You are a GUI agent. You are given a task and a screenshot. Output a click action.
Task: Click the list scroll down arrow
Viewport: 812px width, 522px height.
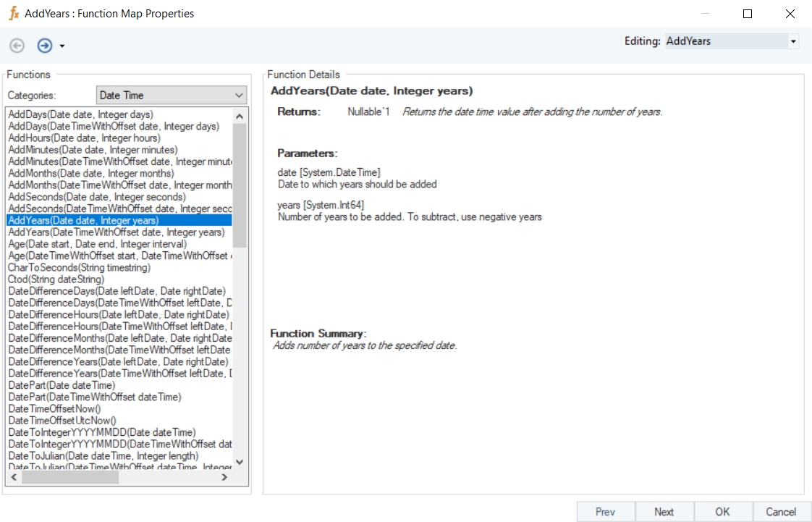(240, 462)
